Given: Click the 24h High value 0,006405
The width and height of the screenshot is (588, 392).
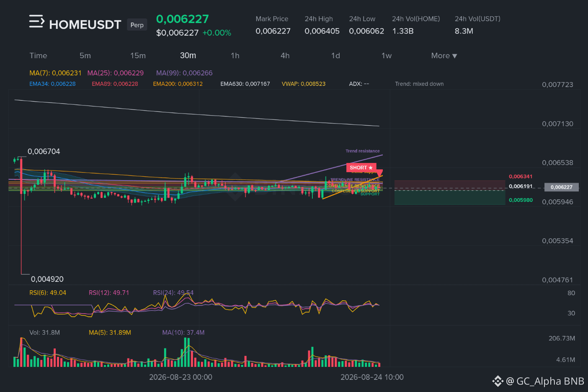Looking at the screenshot, I should (x=322, y=31).
